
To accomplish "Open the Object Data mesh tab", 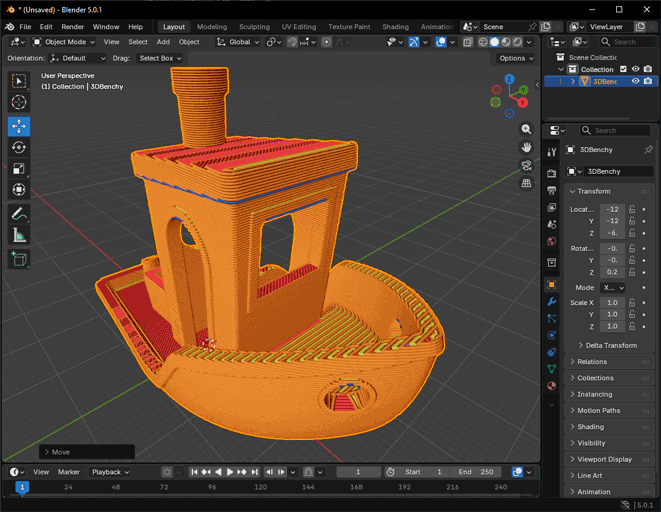I will (551, 369).
